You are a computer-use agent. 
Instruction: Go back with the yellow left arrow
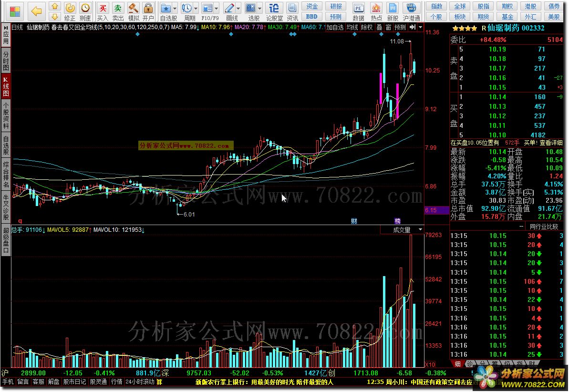tap(36, 11)
